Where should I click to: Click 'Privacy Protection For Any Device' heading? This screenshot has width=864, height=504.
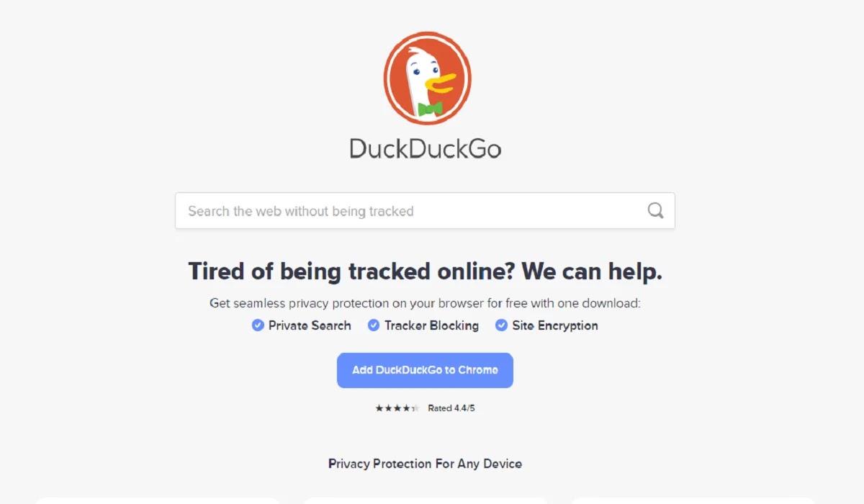(425, 464)
